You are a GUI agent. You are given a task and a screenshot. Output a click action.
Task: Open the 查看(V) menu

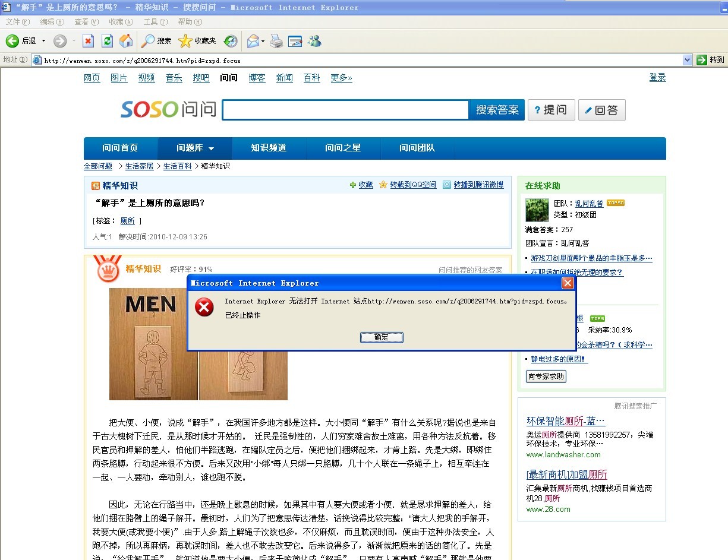tap(86, 22)
